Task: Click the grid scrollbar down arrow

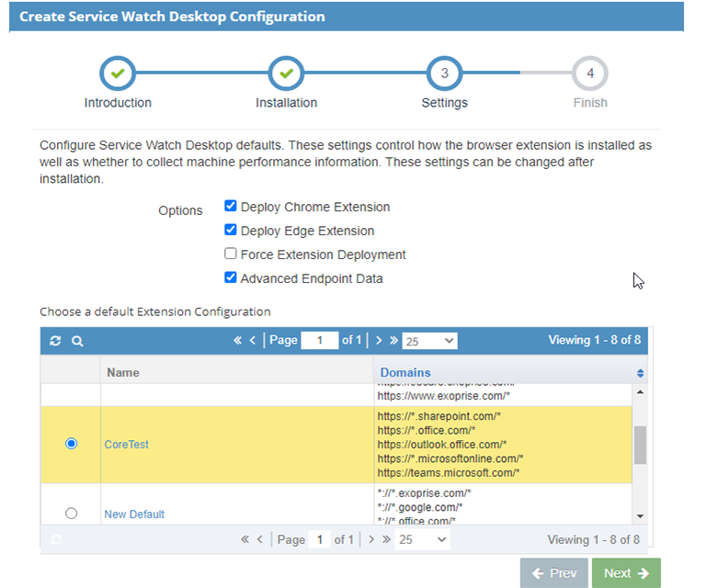Action: (640, 516)
